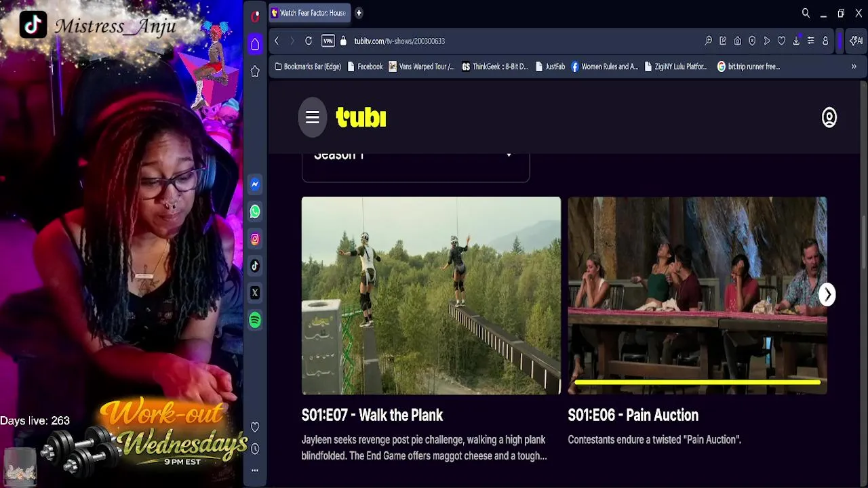Click the edit note icon in address bar
868x488 pixels.
[x=723, y=41]
